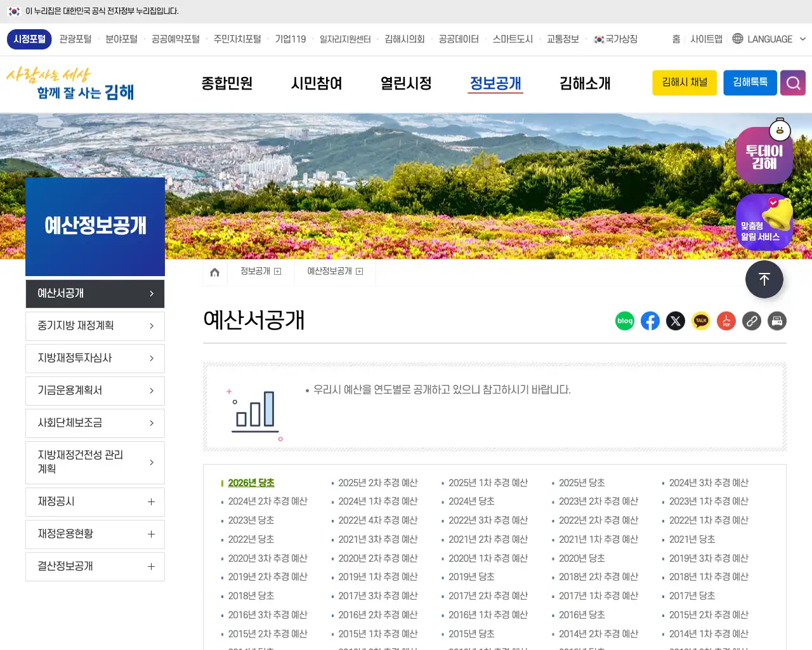This screenshot has width=812, height=650.
Task: Share page via Naver blog icon
Action: 625,321
